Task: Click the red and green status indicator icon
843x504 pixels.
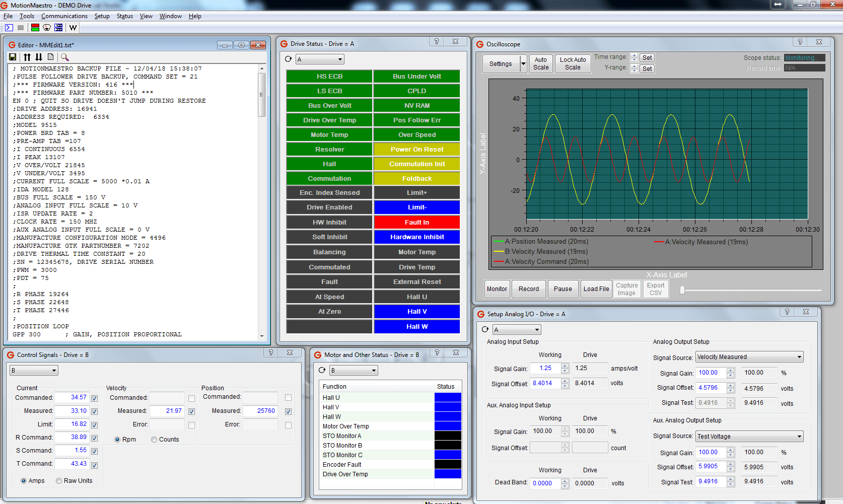Action: click(x=35, y=28)
